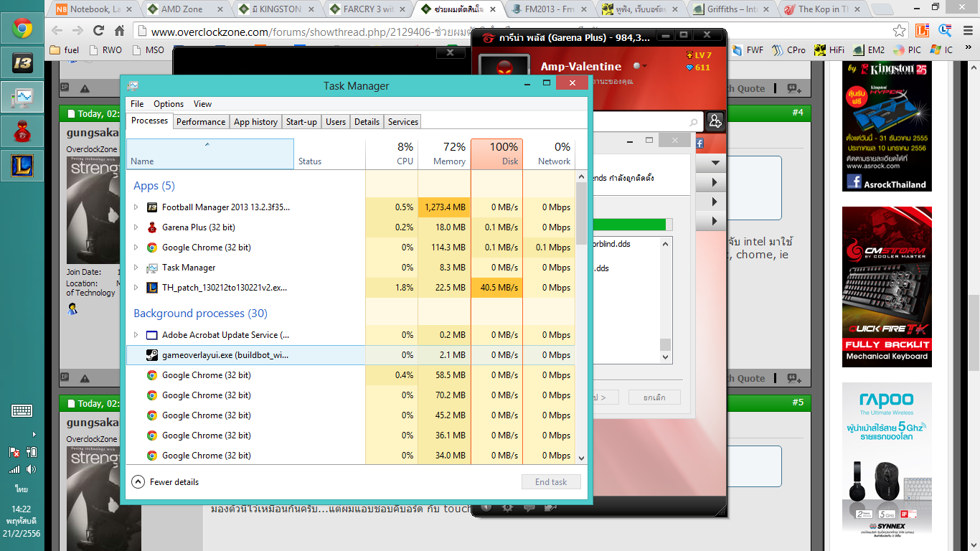Click the End task button
Screen dimensions: 980x551
(x=551, y=482)
